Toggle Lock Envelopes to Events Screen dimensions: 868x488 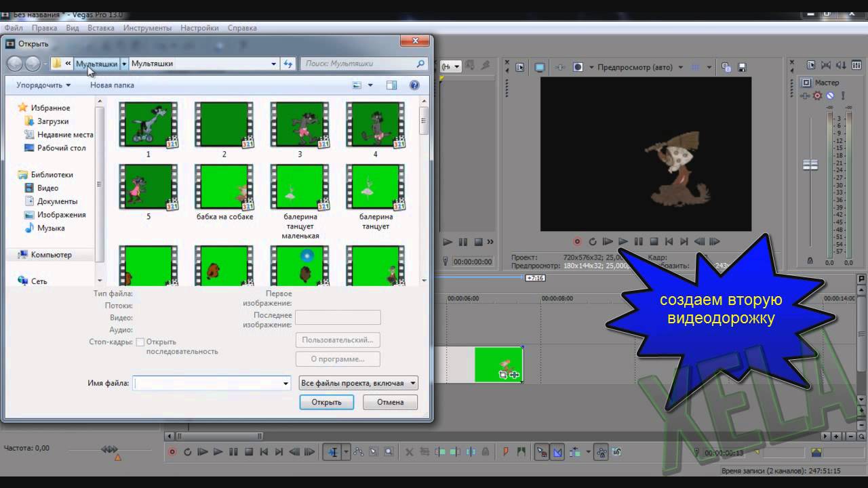[x=601, y=452]
